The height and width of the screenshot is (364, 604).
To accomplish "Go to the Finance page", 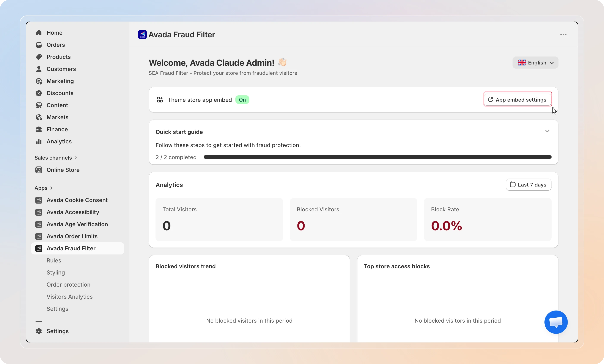I will pyautogui.click(x=77, y=129).
